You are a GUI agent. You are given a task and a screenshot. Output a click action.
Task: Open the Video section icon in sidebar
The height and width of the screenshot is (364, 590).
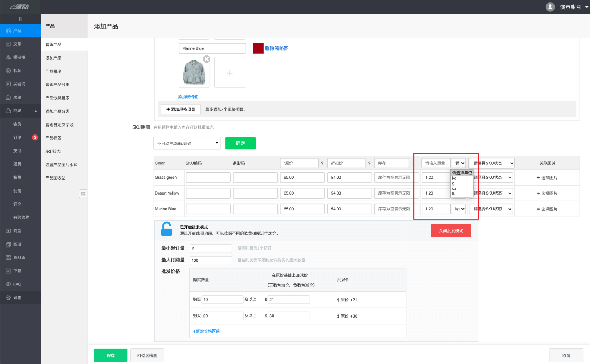(x=8, y=71)
